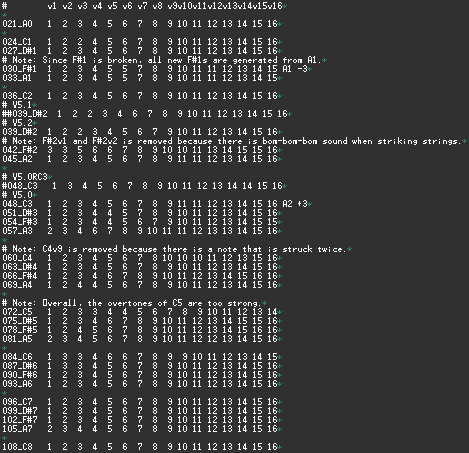Click the row label 075_D#5

pyautogui.click(x=20, y=321)
